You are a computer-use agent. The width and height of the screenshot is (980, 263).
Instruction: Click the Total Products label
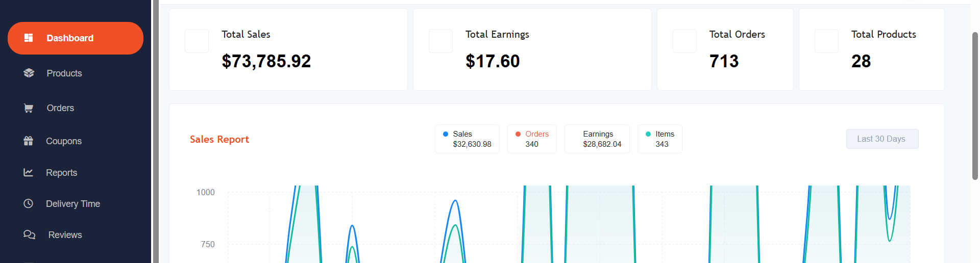pyautogui.click(x=884, y=34)
